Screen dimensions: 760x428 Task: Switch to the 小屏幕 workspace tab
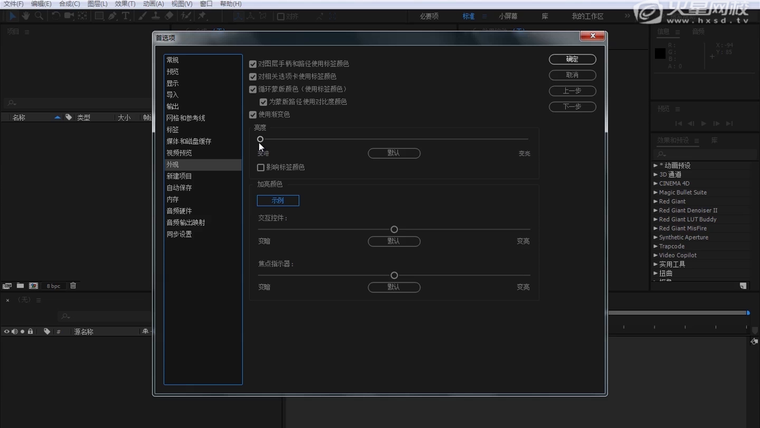[x=508, y=17]
